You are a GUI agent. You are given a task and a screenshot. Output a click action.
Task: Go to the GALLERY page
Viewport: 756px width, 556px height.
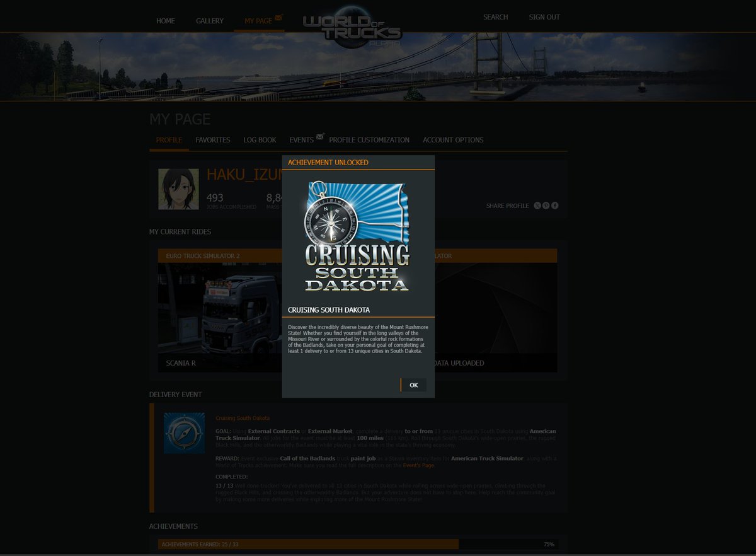(x=210, y=21)
